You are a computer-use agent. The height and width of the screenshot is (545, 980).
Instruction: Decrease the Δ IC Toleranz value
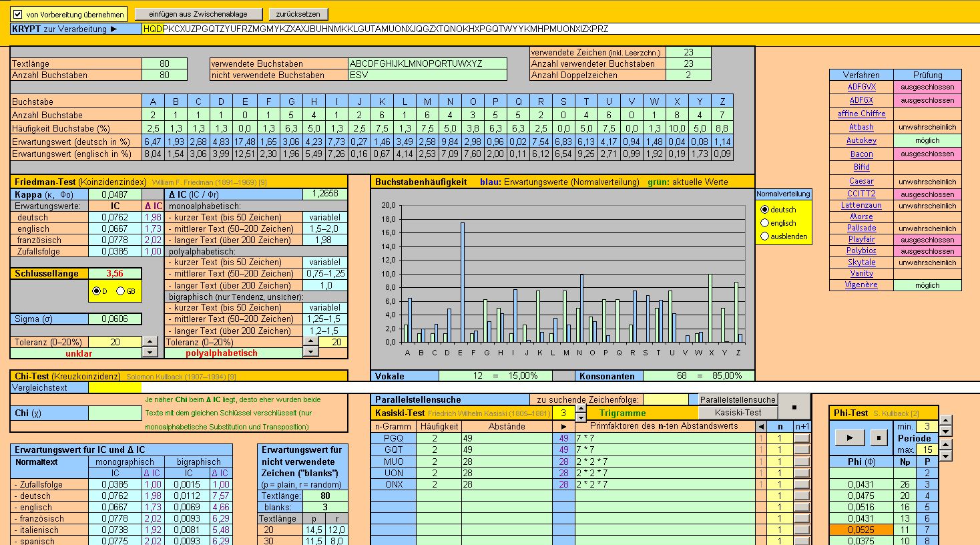(x=310, y=352)
